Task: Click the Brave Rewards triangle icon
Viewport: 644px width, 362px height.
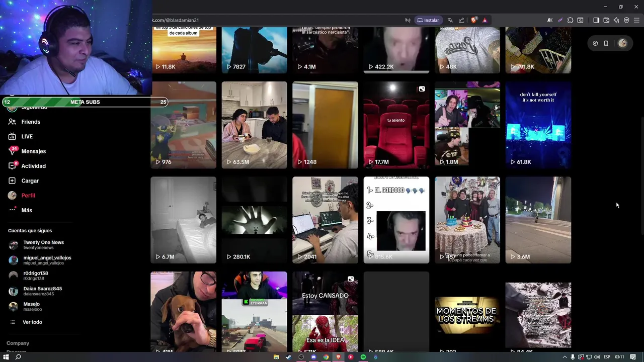Action: point(485,20)
